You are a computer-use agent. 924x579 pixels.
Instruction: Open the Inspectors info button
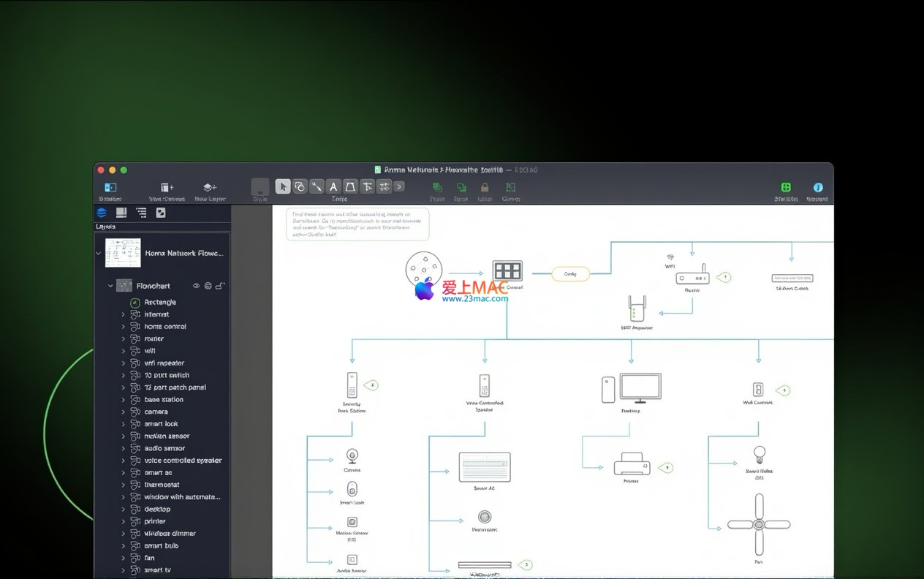click(x=817, y=188)
